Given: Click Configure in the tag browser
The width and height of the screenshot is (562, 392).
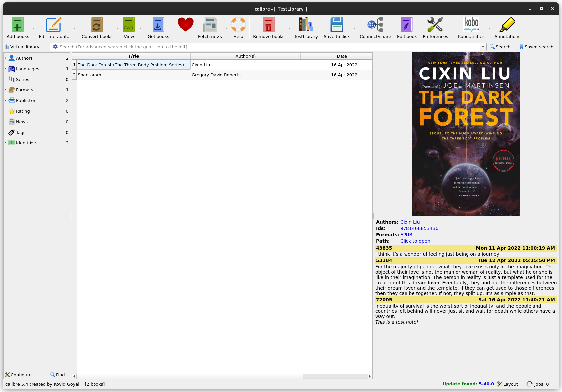Looking at the screenshot, I should coord(18,375).
